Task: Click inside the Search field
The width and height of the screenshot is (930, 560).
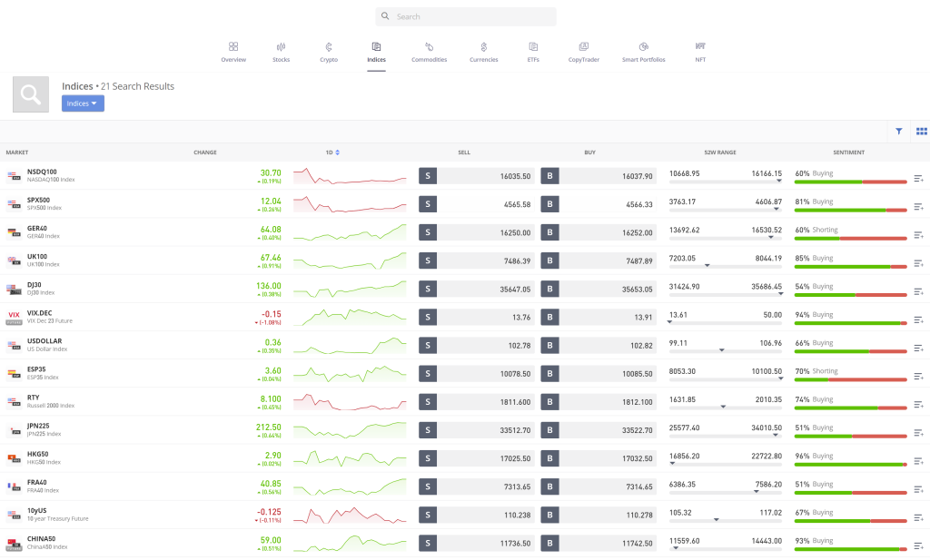Action: click(465, 16)
